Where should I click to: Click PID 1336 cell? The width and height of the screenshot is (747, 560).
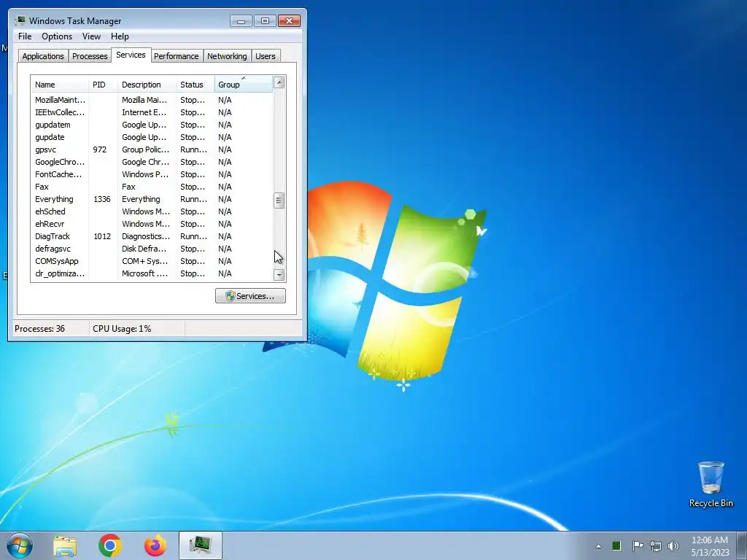102,199
